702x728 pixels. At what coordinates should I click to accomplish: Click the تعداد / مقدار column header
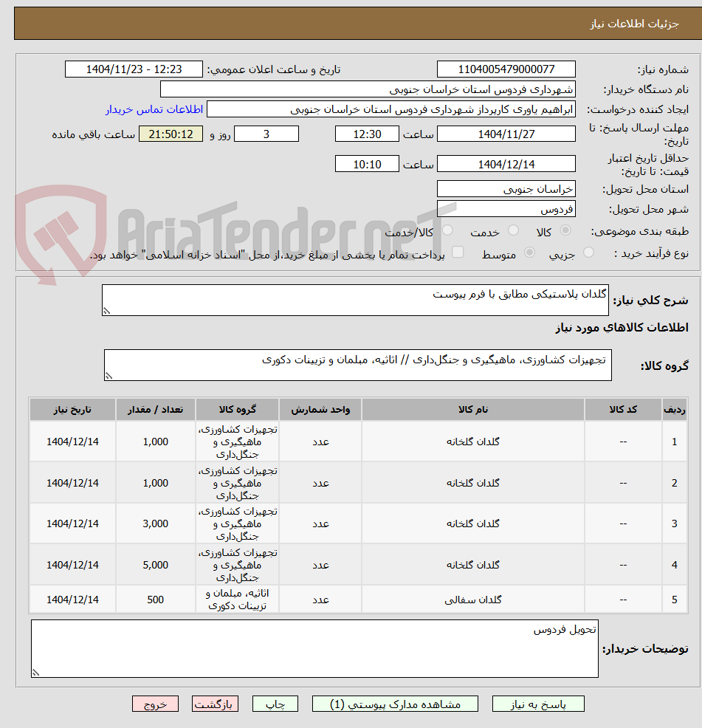[156, 410]
